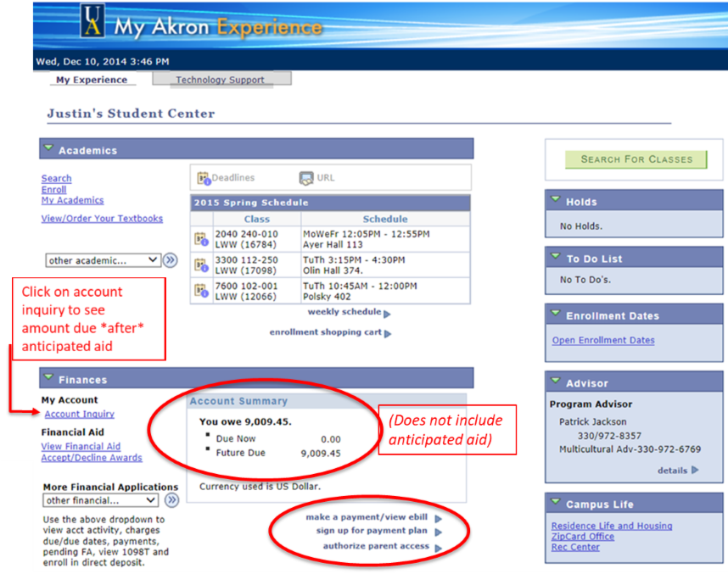Click arrow icon next to enrollment shopping cart
Viewport: 728px width, 574px height.
pos(388,334)
